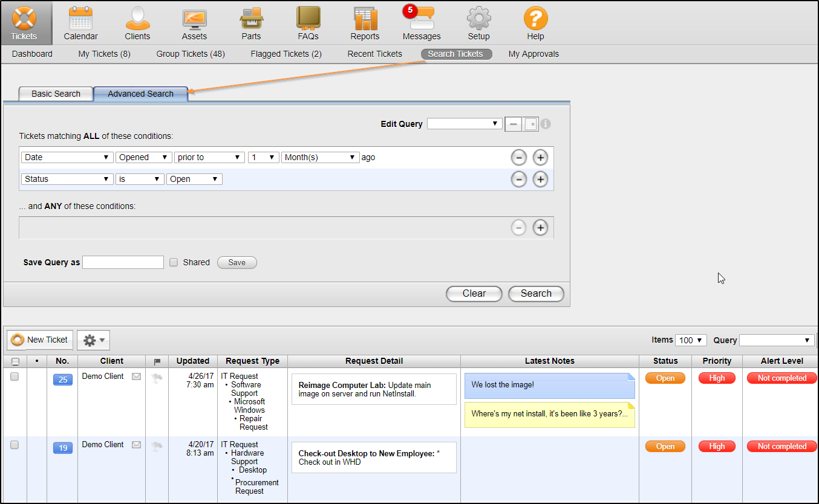819x504 pixels.
Task: Click the info icon beside Edit Query
Action: click(x=546, y=124)
